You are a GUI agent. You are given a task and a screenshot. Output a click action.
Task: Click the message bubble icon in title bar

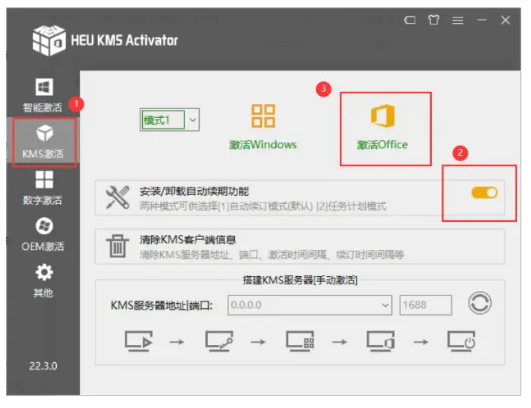coord(410,20)
